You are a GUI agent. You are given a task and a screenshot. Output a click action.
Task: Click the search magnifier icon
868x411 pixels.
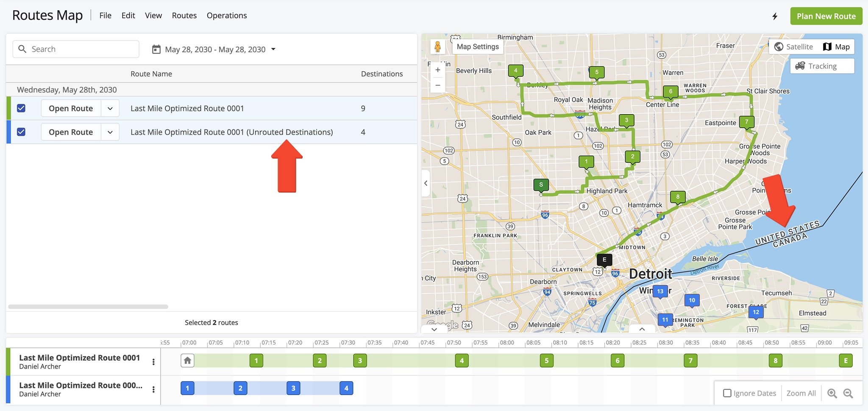click(22, 49)
